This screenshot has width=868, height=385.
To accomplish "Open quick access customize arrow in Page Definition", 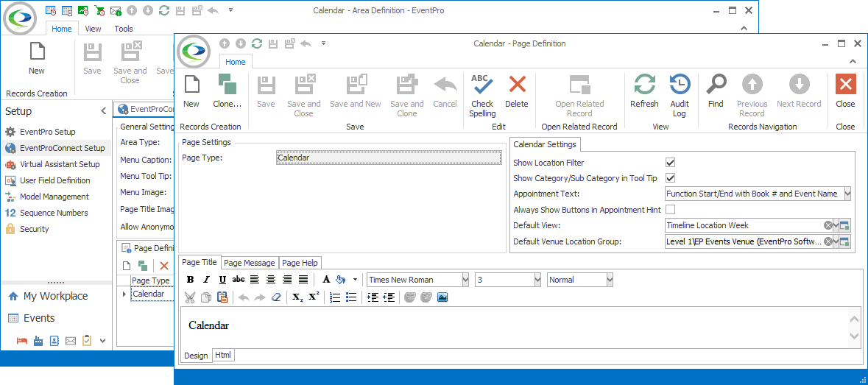I will [323, 43].
